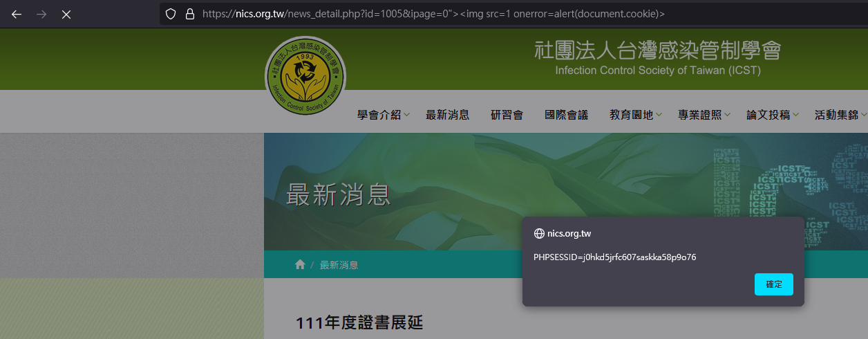Open 最新消息 navigation item
Screen dimensions: 868x339
tap(448, 115)
